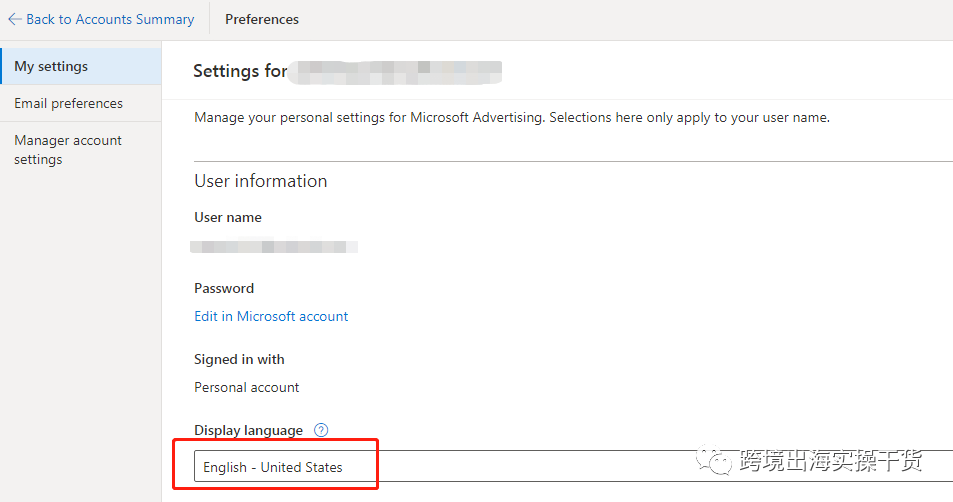Follow the Edit in Microsoft account link
Viewport: 953px width, 502px height.
(271, 316)
